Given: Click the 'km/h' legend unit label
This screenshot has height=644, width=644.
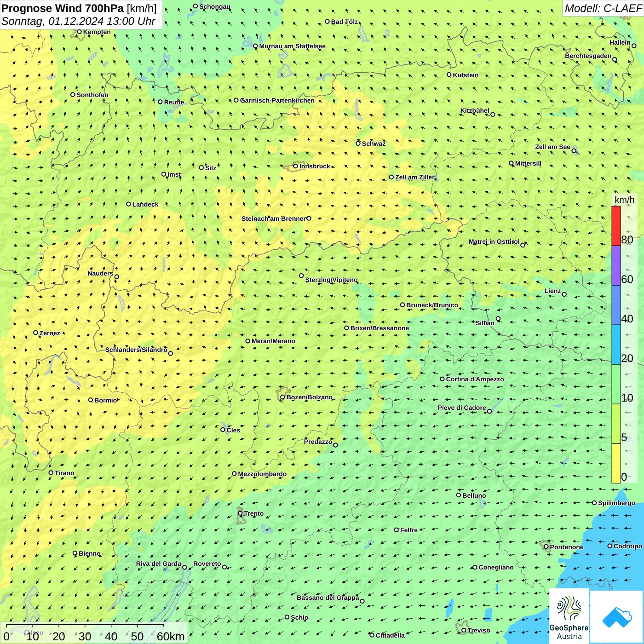Looking at the screenshot, I should [x=624, y=200].
